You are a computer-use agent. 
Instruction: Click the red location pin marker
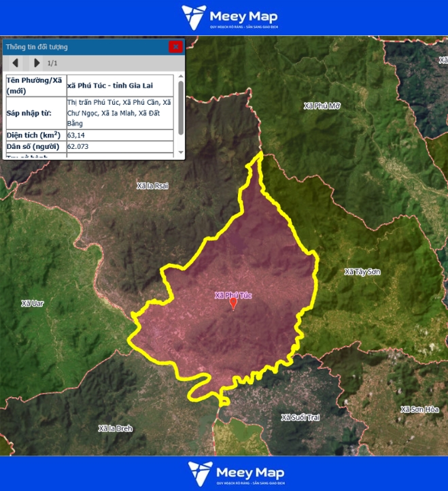click(233, 304)
